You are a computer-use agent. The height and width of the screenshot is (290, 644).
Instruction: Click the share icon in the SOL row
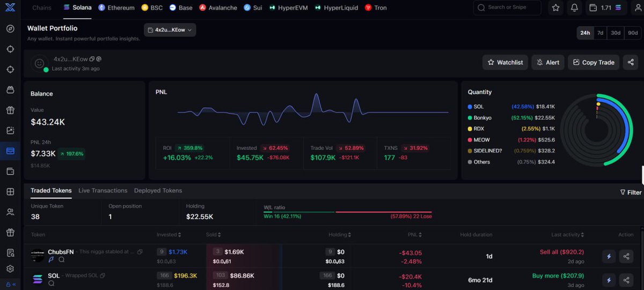coord(626,280)
